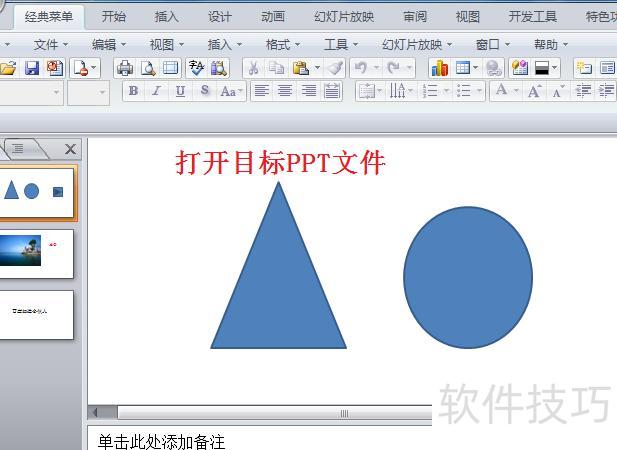Click the horizontal scrollbar left arrow

click(95, 412)
